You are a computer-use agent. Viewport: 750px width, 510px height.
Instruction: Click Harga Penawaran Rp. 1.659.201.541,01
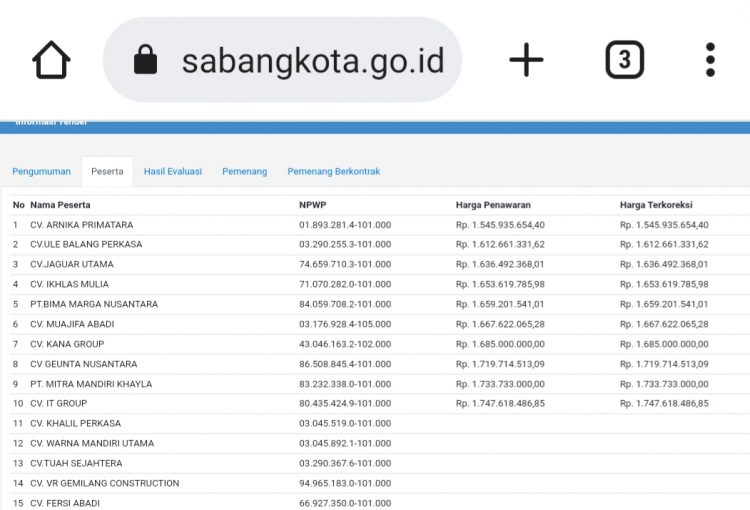click(500, 304)
